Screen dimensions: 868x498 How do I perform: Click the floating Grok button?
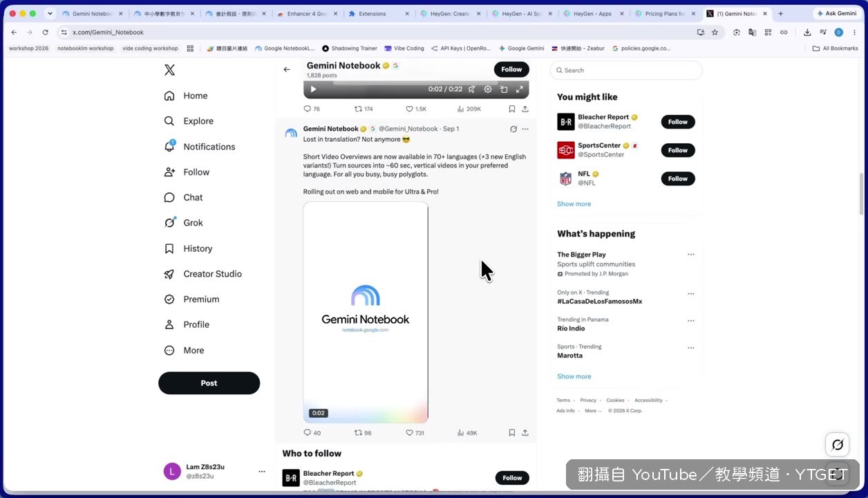pos(838,445)
